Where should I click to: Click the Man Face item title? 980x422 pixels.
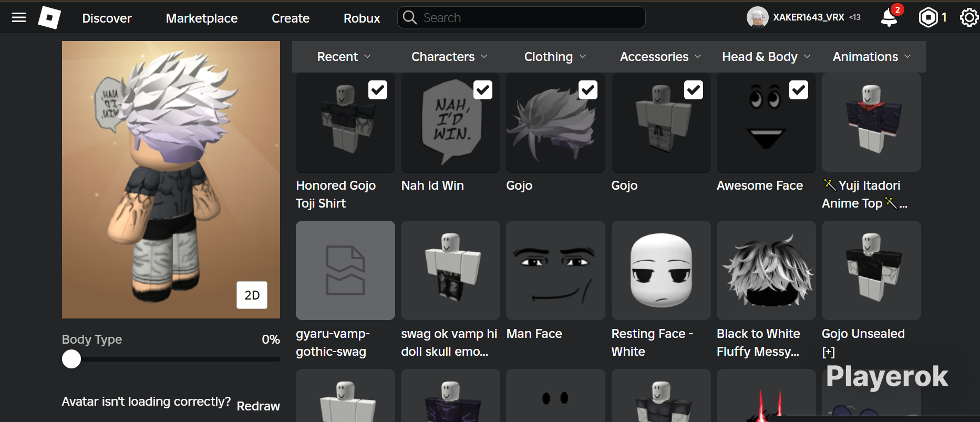(x=534, y=334)
